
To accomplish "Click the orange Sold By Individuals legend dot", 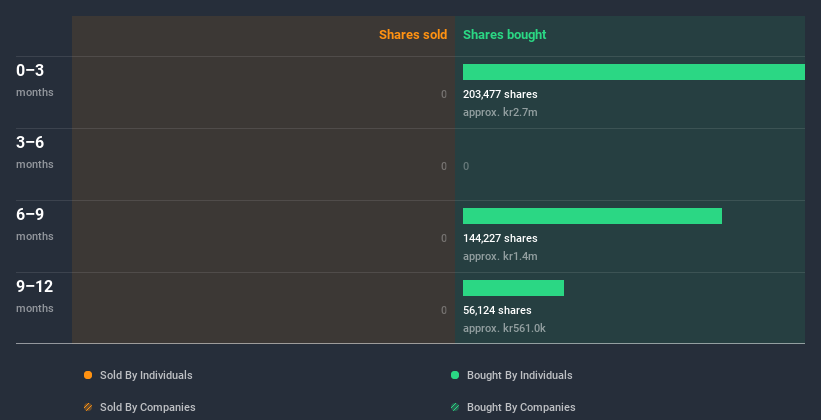I will (88, 375).
